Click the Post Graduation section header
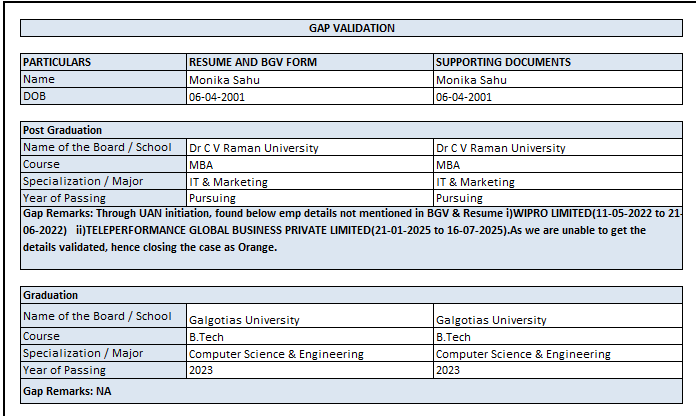Screen dimensions: 696x416 click(x=62, y=130)
